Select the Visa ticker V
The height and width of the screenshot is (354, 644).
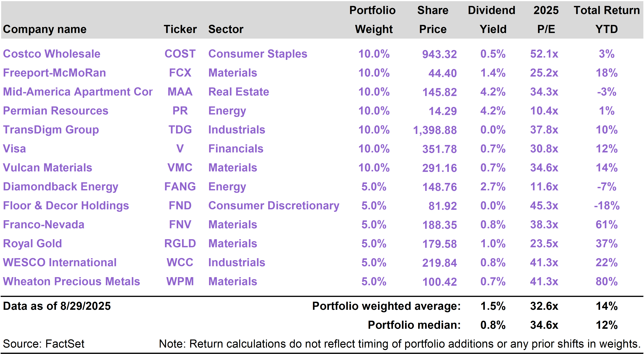point(180,149)
